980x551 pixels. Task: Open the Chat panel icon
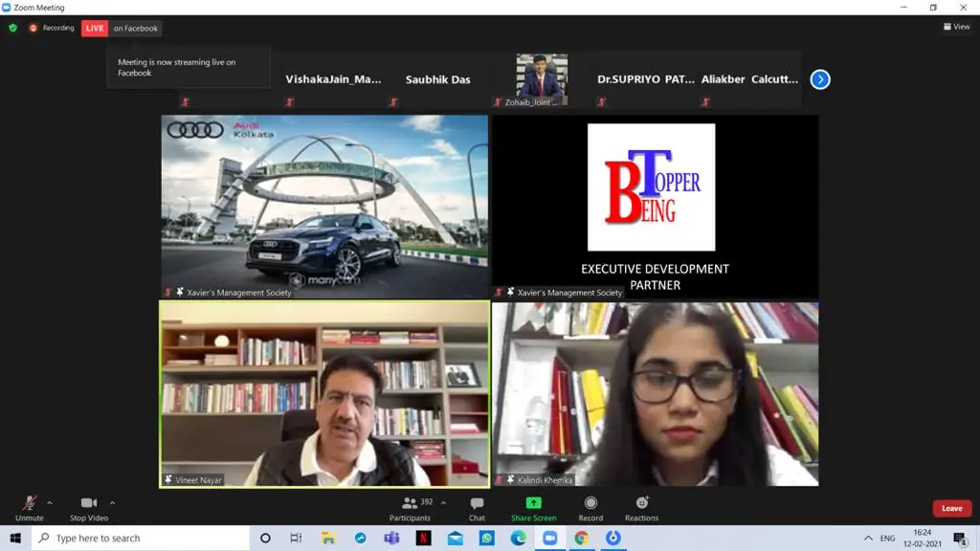(x=477, y=503)
